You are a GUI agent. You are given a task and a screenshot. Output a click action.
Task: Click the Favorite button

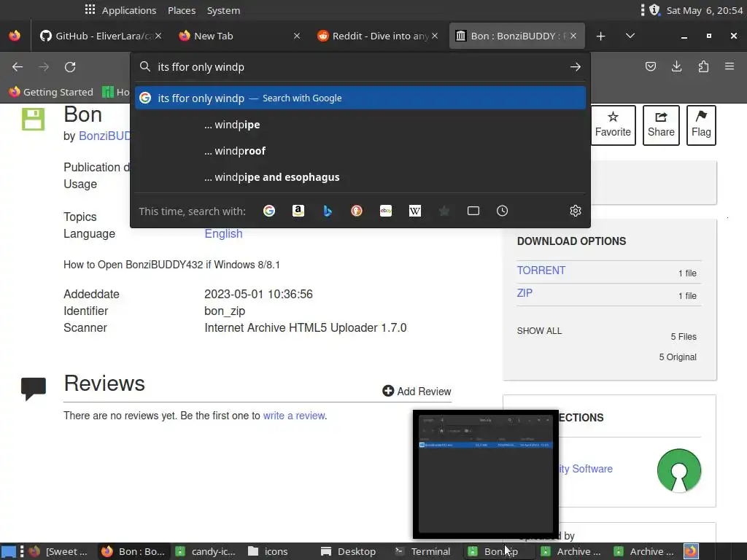pos(613,125)
